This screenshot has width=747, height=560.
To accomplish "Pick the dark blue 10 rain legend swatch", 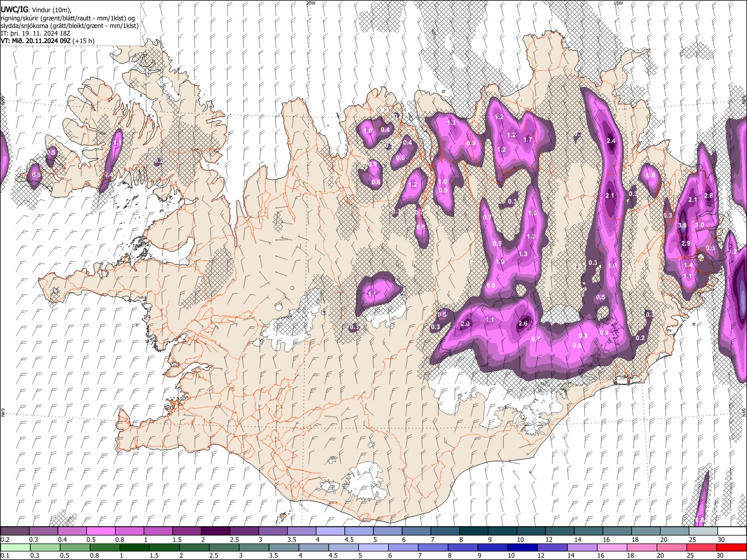I will (522, 548).
